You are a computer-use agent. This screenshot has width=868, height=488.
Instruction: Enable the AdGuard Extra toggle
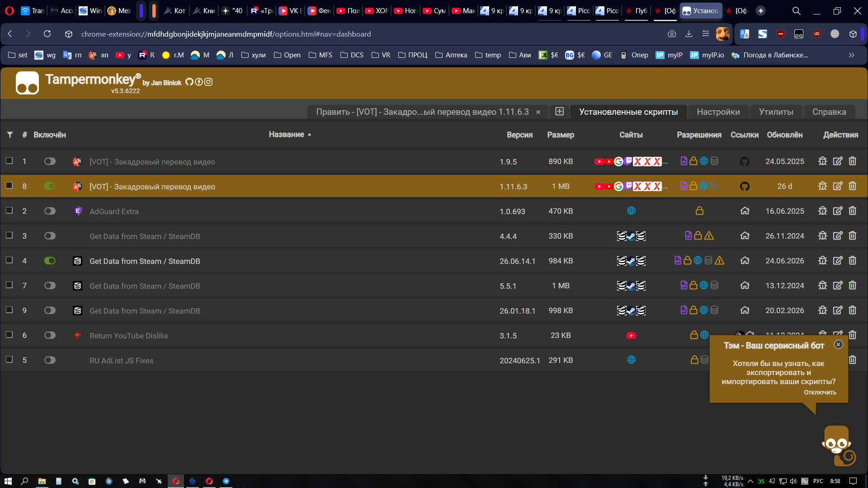50,211
